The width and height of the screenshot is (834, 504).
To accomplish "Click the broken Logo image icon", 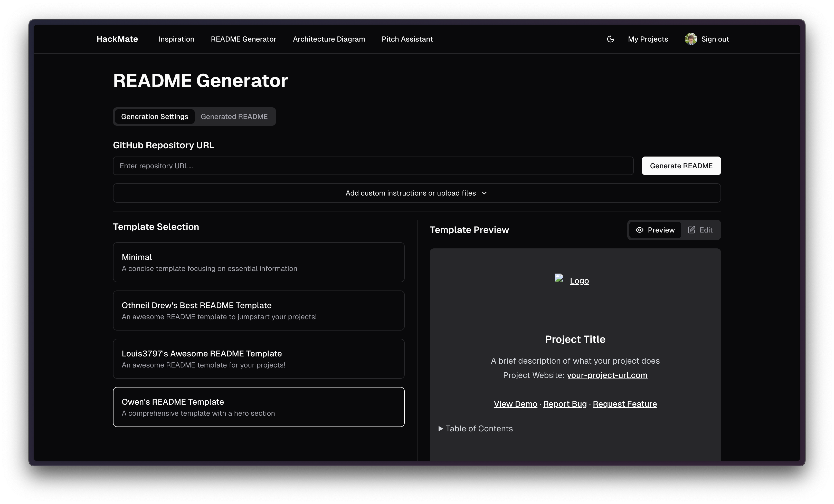I will (559, 278).
